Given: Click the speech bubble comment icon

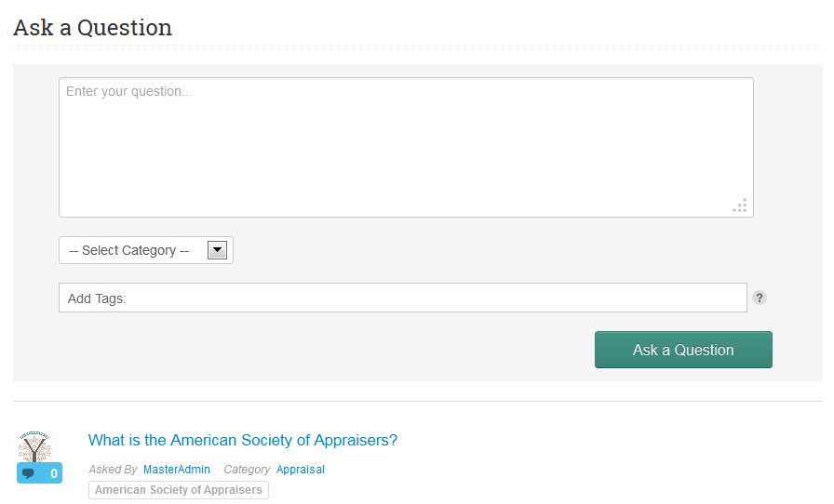Looking at the screenshot, I should (28, 473).
